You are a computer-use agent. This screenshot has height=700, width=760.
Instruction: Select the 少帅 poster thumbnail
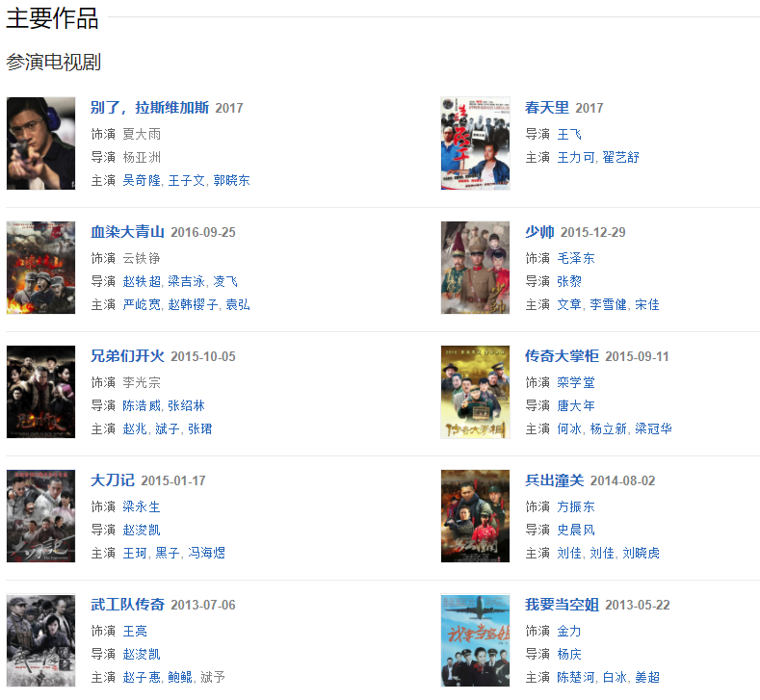(475, 268)
